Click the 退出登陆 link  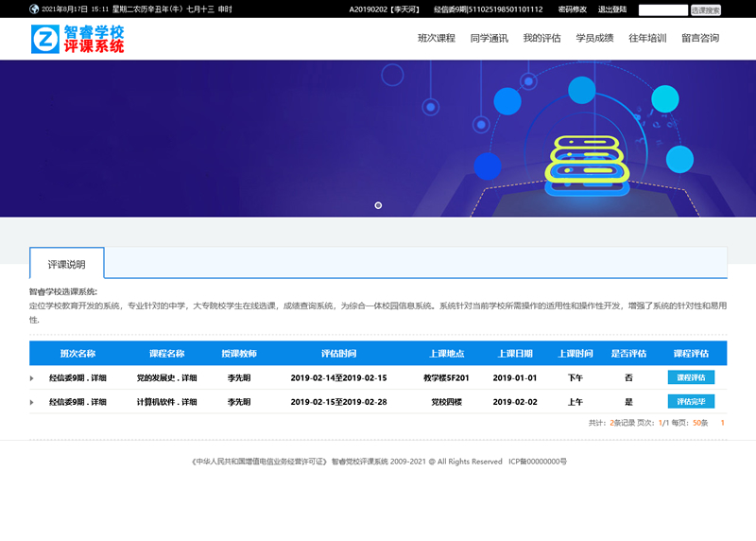click(612, 9)
